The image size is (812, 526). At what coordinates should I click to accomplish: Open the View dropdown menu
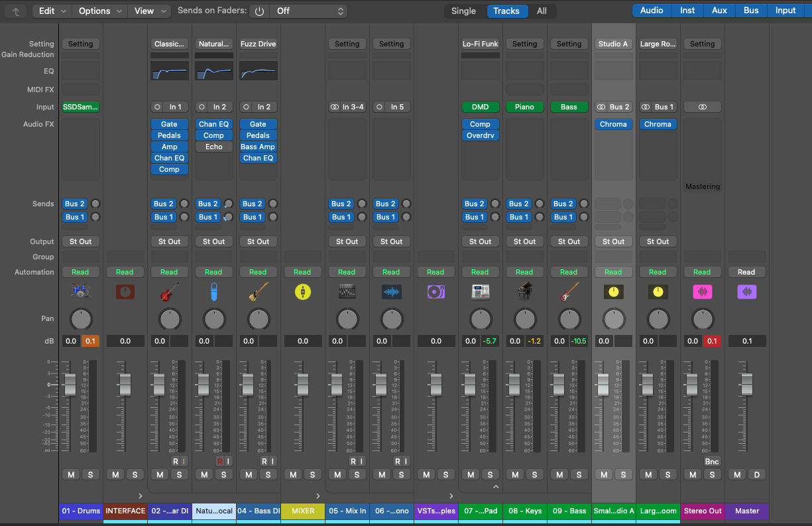(x=149, y=11)
